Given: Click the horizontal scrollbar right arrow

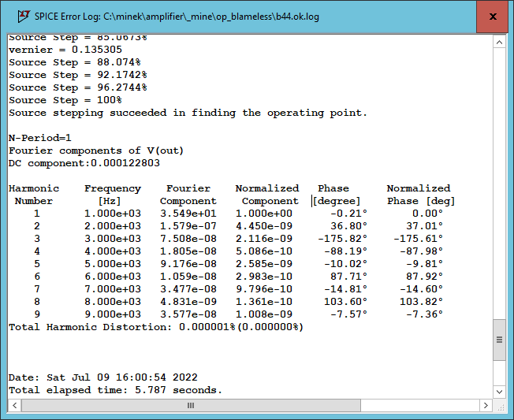Looking at the screenshot, I should (x=486, y=405).
